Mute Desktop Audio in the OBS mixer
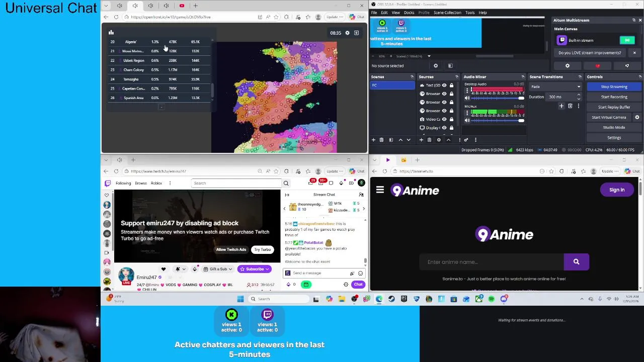The image size is (644, 362). 467,98
